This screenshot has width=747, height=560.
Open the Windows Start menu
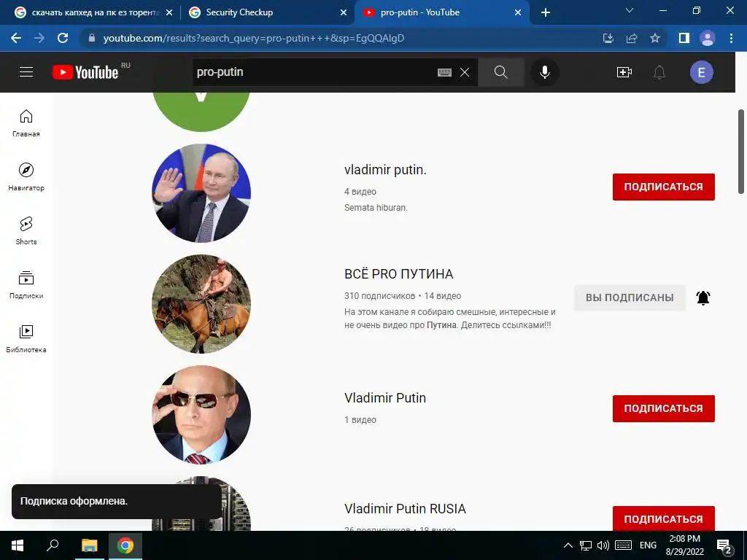pos(18,545)
